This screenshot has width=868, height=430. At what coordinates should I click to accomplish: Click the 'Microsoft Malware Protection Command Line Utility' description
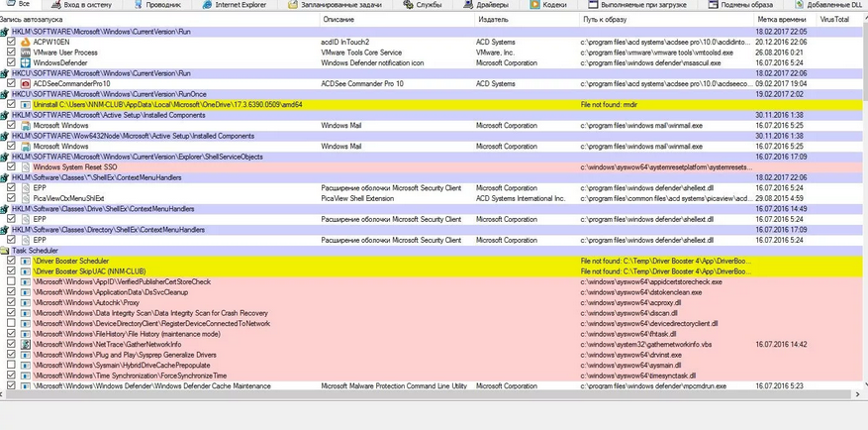[394, 385]
